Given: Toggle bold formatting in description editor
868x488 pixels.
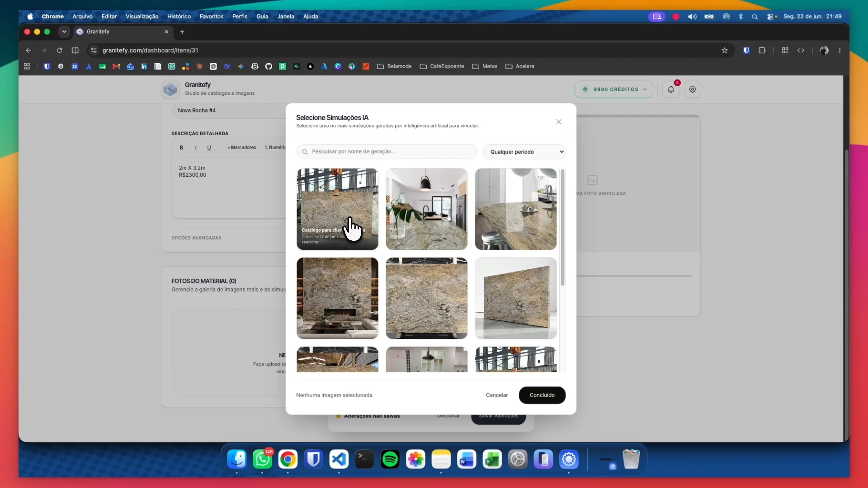Looking at the screenshot, I should pyautogui.click(x=181, y=147).
